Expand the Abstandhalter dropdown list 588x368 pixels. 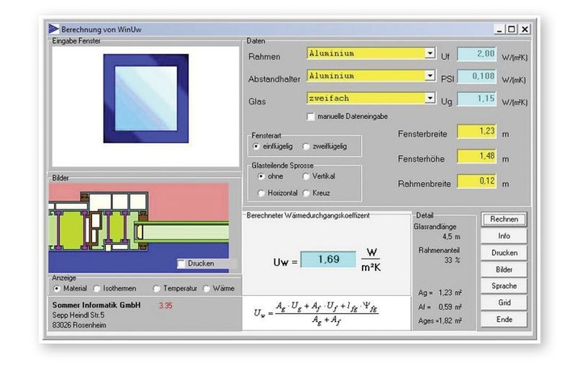point(430,77)
